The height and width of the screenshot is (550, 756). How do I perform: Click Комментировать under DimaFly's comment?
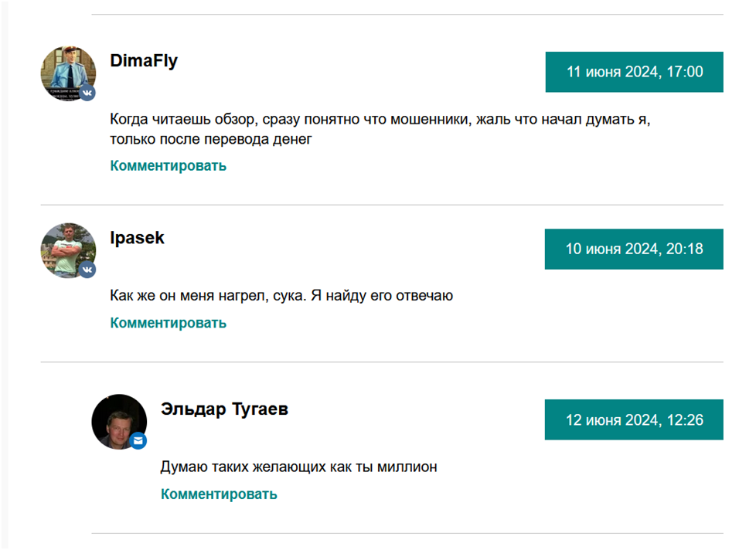169,165
